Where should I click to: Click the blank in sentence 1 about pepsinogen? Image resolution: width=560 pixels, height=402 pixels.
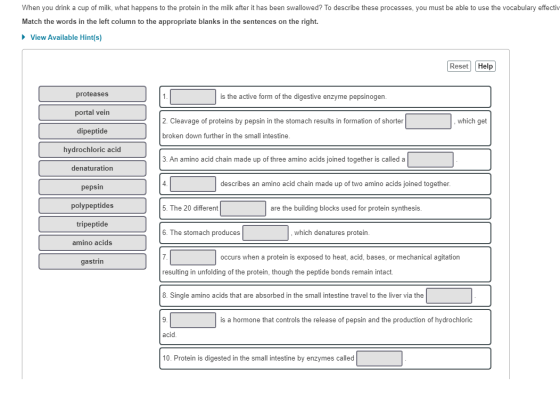tap(193, 97)
